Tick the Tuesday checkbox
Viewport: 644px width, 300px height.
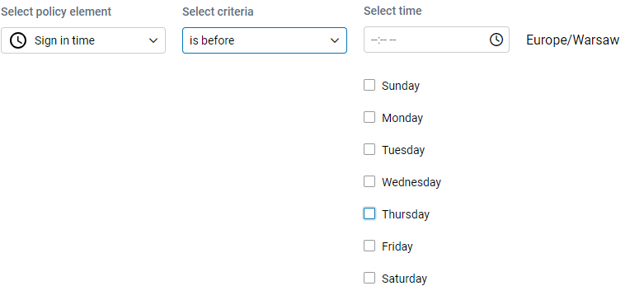(369, 149)
